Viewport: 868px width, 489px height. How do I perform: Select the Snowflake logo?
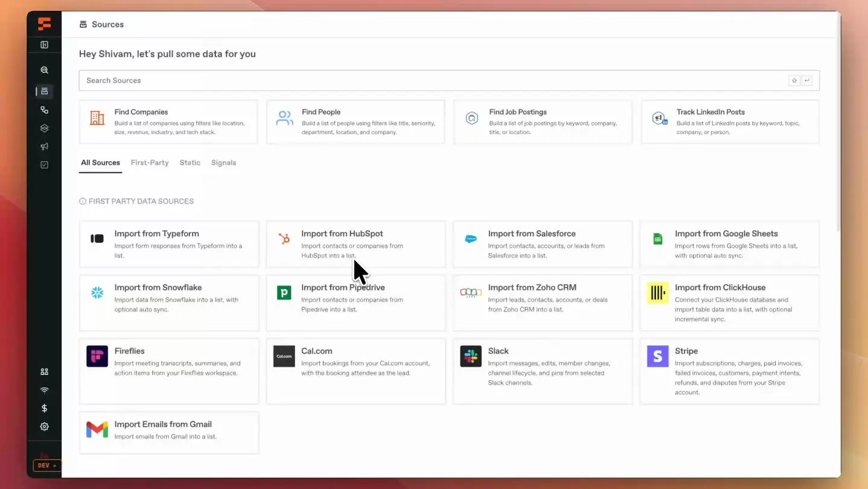[97, 293]
